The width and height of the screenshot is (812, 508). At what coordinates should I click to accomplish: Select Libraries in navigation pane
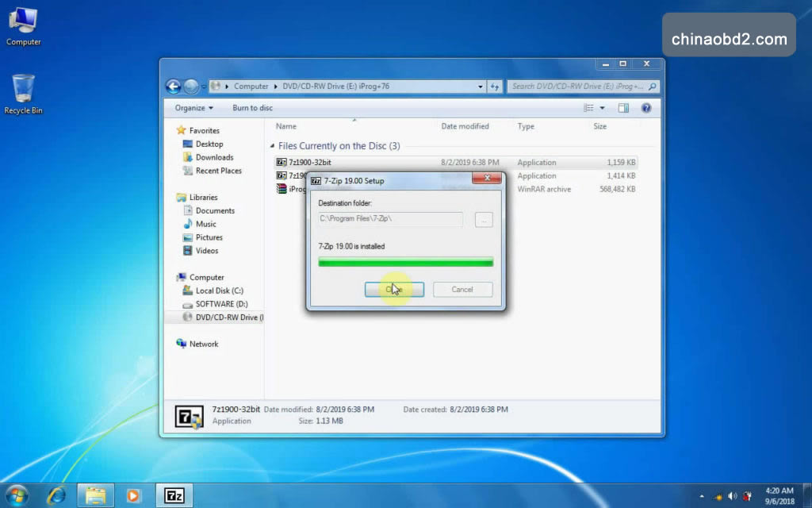click(x=203, y=198)
